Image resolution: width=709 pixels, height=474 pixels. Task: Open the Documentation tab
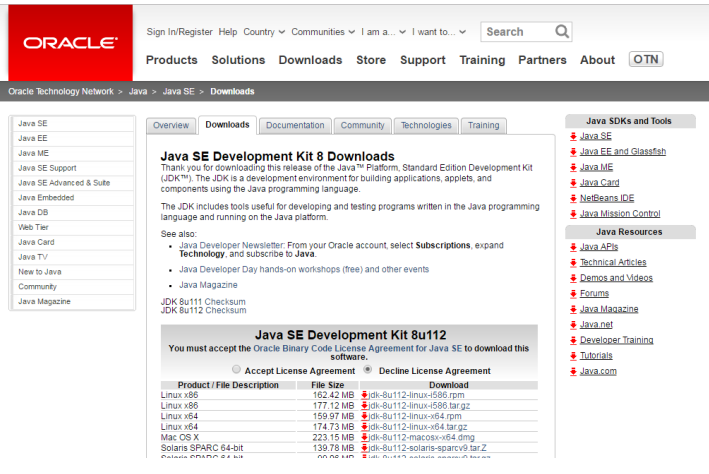tap(295, 125)
